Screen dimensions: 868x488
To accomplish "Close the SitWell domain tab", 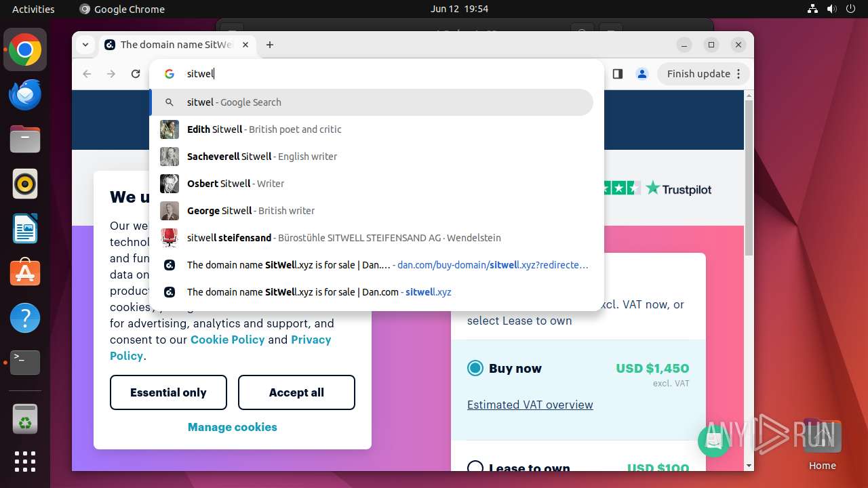I will click(x=245, y=45).
